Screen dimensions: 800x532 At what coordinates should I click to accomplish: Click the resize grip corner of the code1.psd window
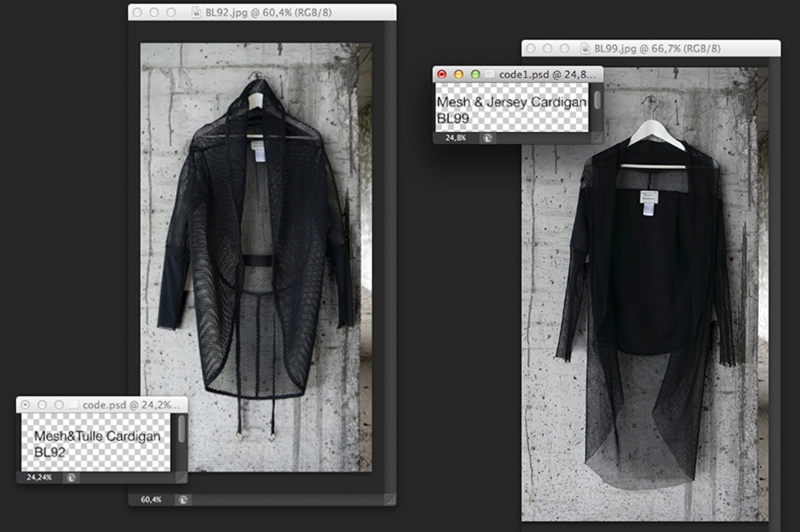597,138
